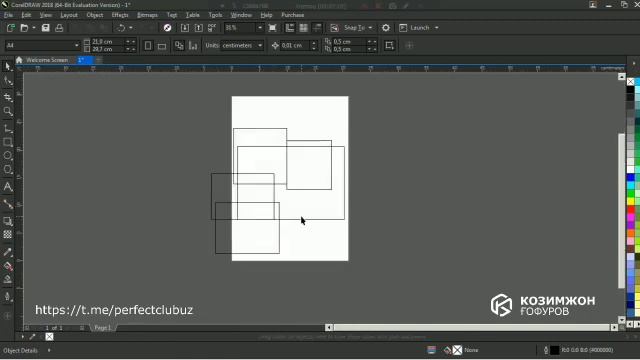The height and width of the screenshot is (360, 640).
Task: Open the Purchase menu
Action: [x=293, y=15]
